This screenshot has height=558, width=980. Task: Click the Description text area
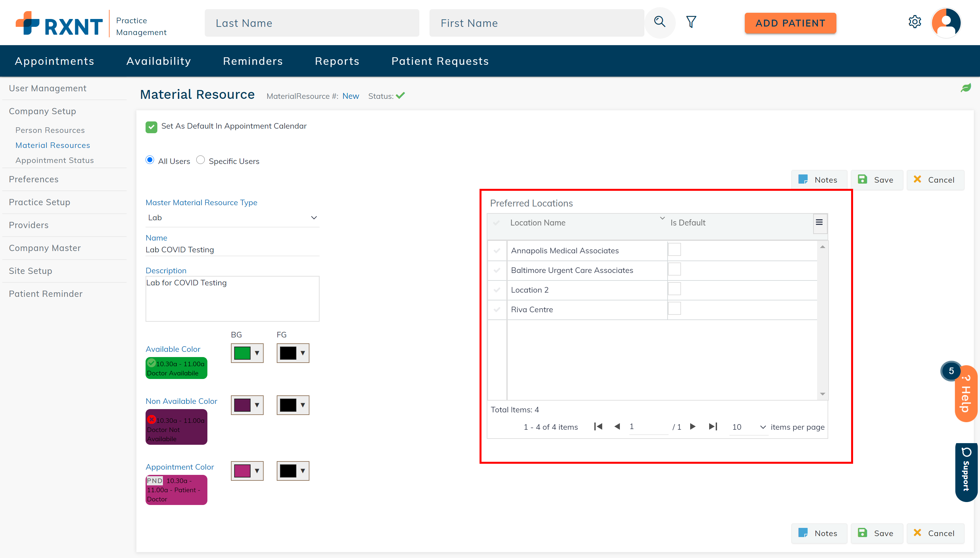(232, 298)
